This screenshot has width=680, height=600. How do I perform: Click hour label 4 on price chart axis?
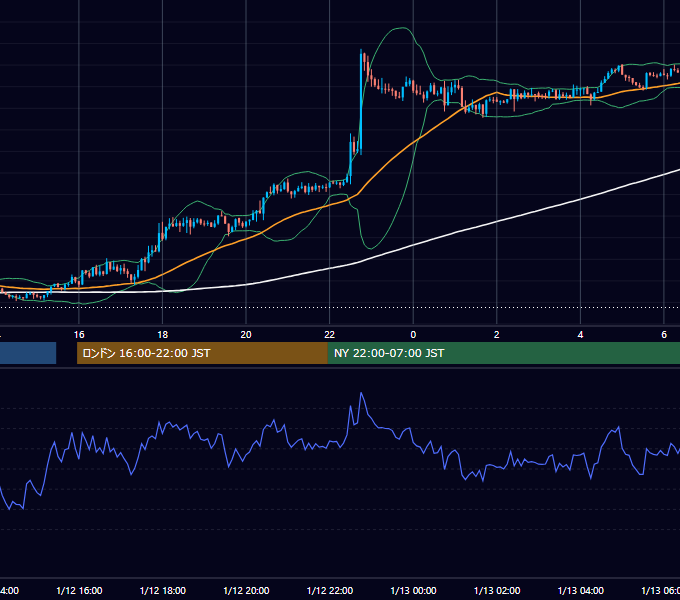click(580, 334)
